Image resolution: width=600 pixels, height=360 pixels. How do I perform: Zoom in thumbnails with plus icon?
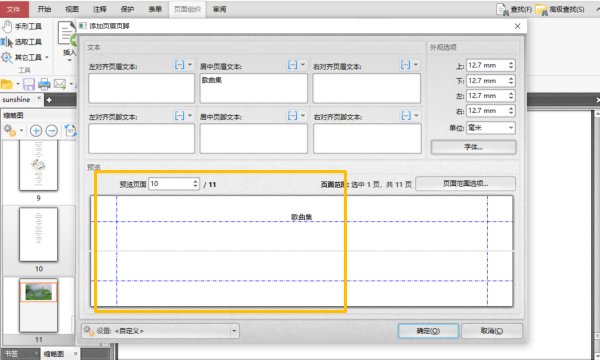click(36, 131)
